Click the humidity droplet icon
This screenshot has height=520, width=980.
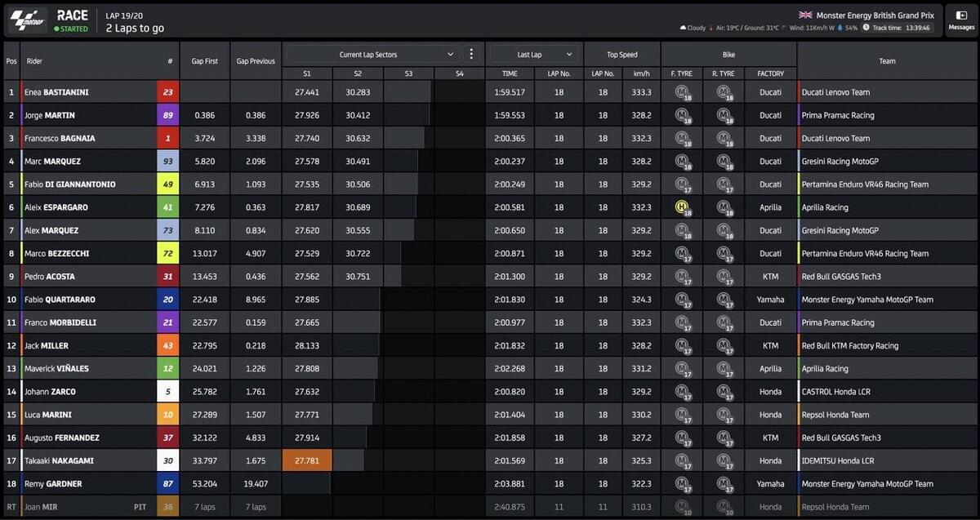click(x=839, y=28)
